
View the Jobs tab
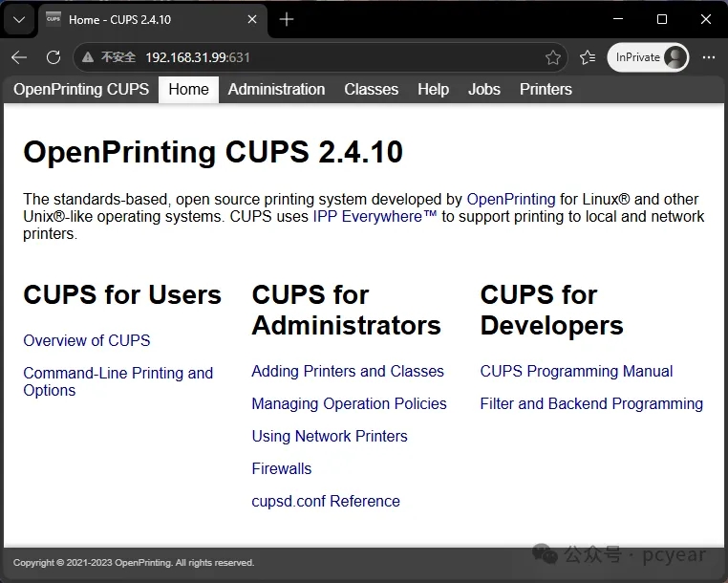483,89
